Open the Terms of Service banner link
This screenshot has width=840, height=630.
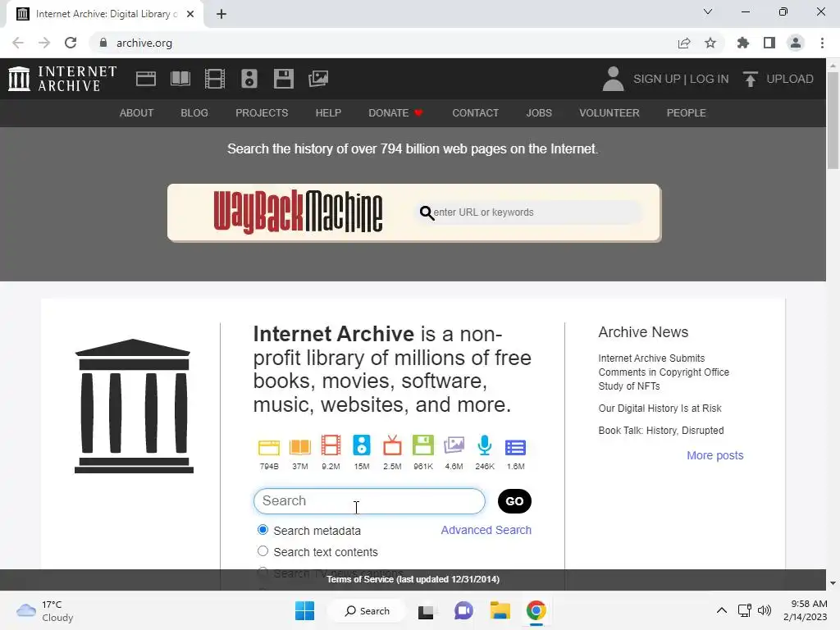(x=413, y=579)
